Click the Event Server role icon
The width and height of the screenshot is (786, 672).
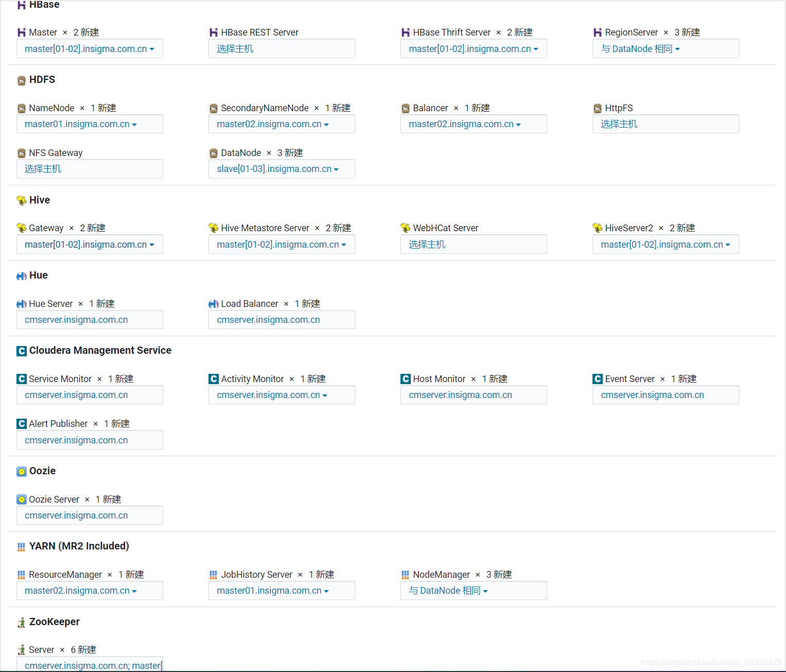(598, 379)
